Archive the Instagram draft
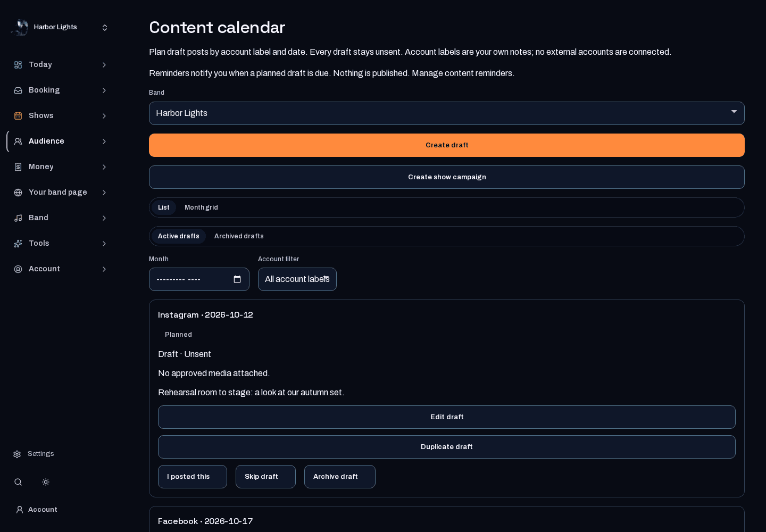This screenshot has height=532, width=766. click(x=340, y=477)
